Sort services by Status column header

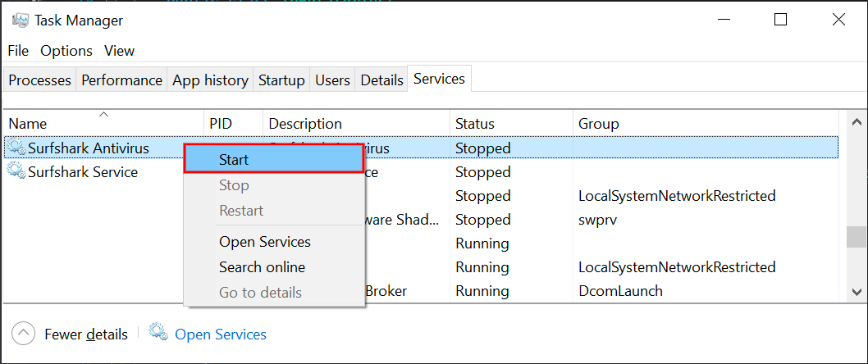[475, 124]
